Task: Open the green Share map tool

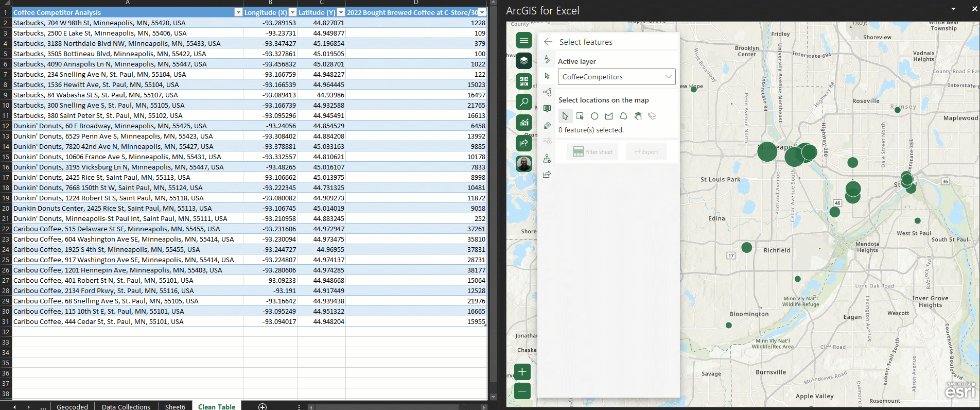Action: (524, 143)
